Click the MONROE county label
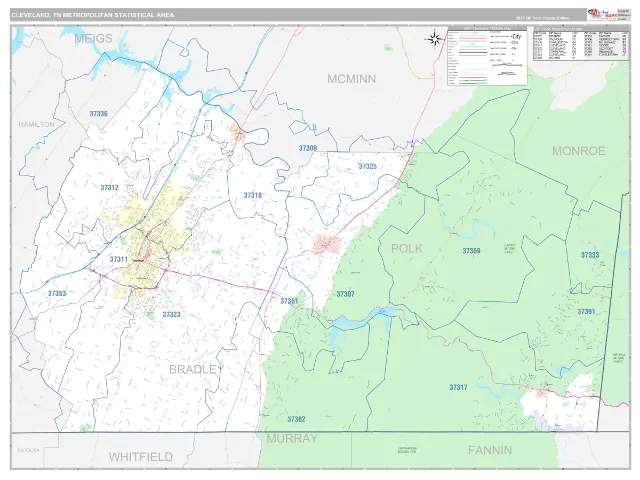Image resolution: width=640 pixels, height=480 pixels. tap(578, 151)
